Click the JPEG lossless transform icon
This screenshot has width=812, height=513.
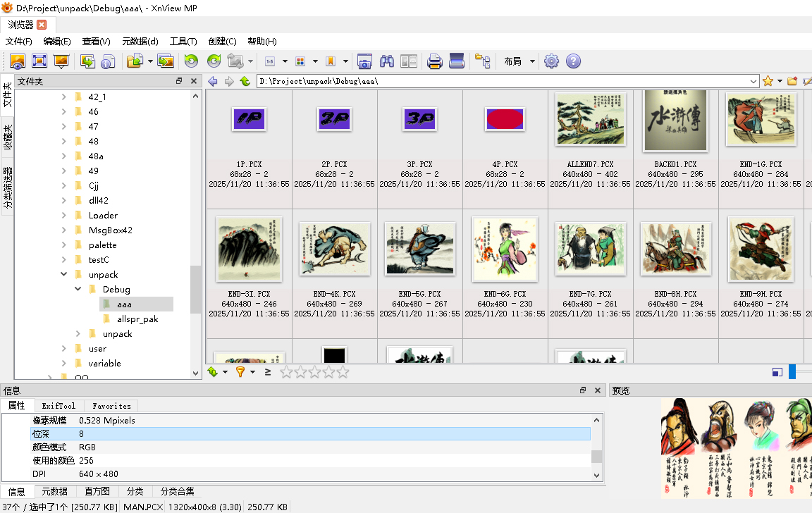[235, 61]
